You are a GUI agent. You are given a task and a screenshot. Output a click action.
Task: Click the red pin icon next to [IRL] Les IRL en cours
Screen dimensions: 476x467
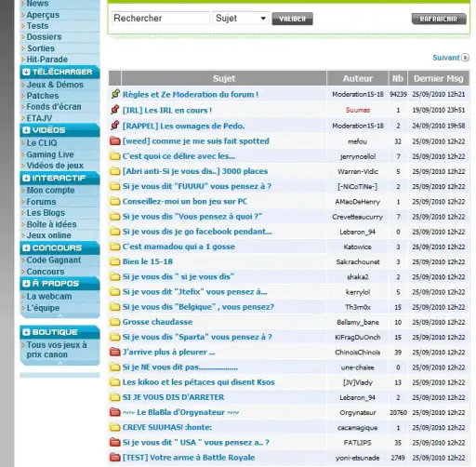(115, 110)
